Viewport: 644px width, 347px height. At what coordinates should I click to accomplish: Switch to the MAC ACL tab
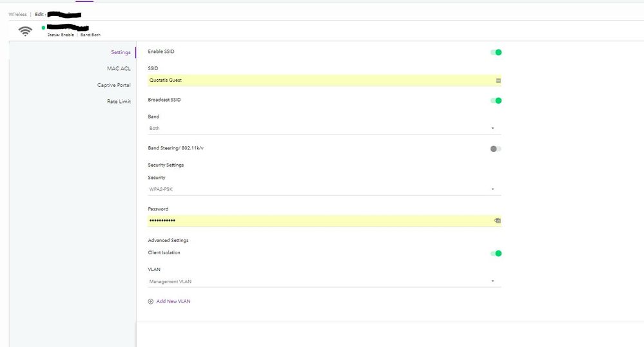tap(119, 68)
